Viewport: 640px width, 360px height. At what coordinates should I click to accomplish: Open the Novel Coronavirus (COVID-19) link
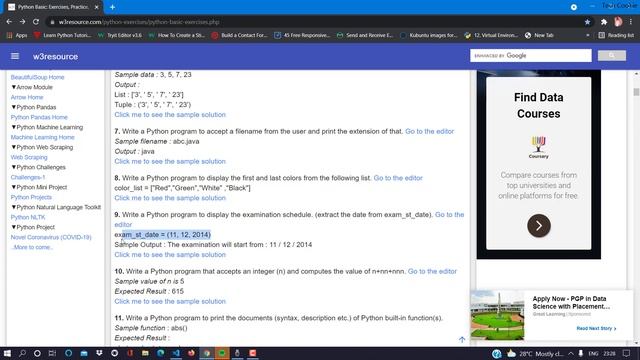coord(51,237)
